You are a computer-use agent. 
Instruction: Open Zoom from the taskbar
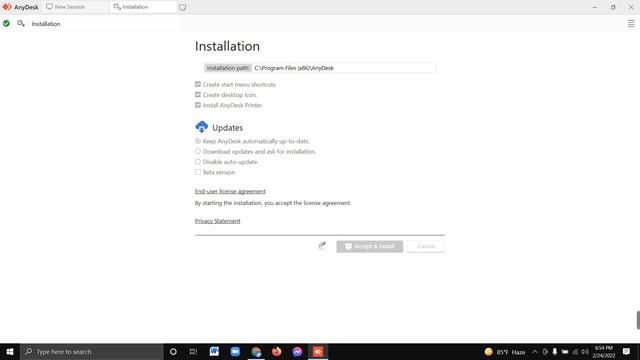tap(235, 351)
